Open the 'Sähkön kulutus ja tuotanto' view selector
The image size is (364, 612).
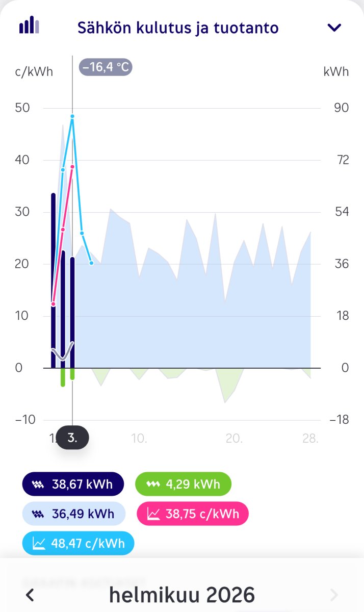(177, 28)
